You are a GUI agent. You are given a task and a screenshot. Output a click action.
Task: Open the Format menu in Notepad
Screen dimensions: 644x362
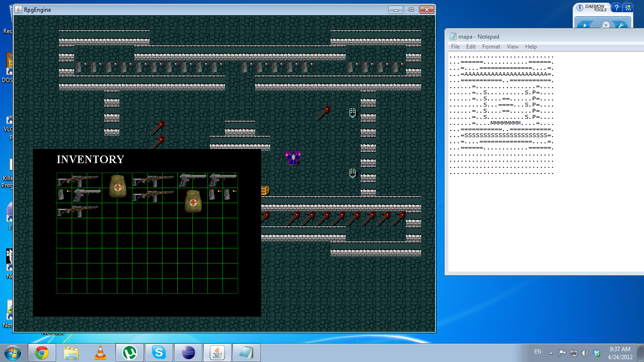click(491, 47)
